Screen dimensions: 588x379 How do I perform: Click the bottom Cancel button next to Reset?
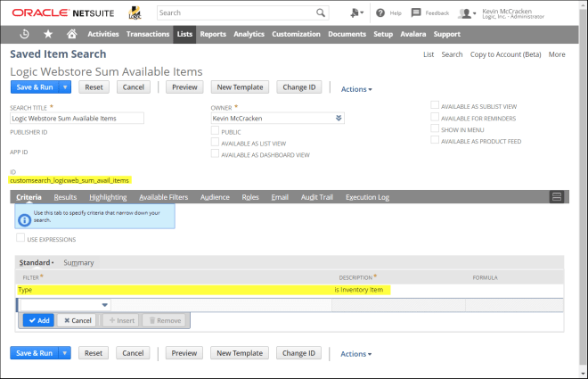pos(133,353)
